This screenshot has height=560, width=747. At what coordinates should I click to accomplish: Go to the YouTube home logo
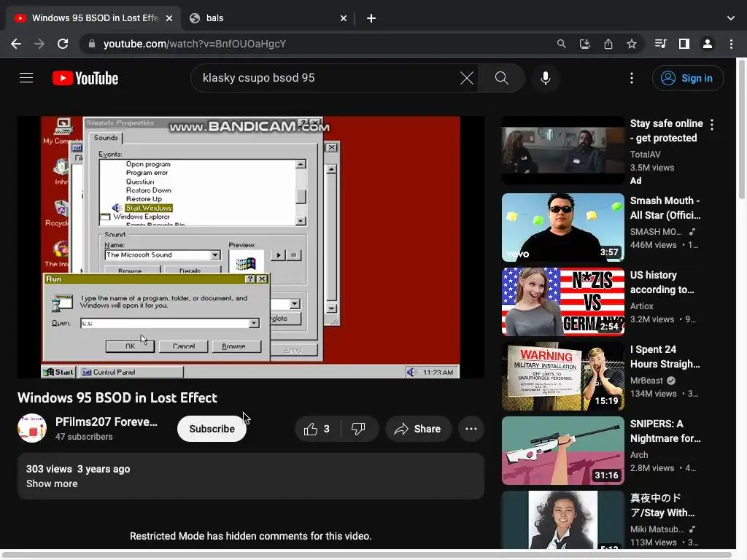click(85, 77)
